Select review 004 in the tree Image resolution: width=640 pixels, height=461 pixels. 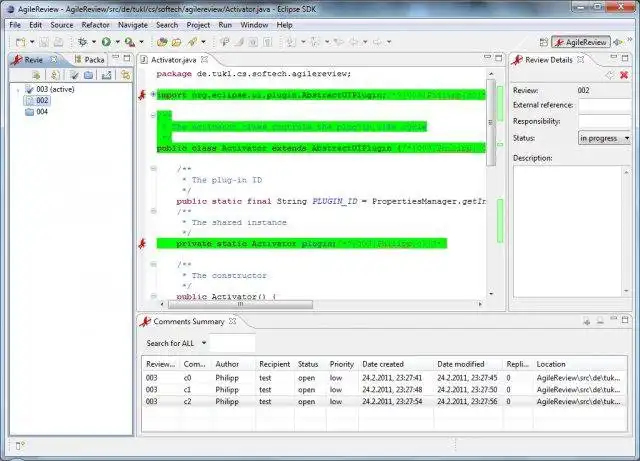36,112
